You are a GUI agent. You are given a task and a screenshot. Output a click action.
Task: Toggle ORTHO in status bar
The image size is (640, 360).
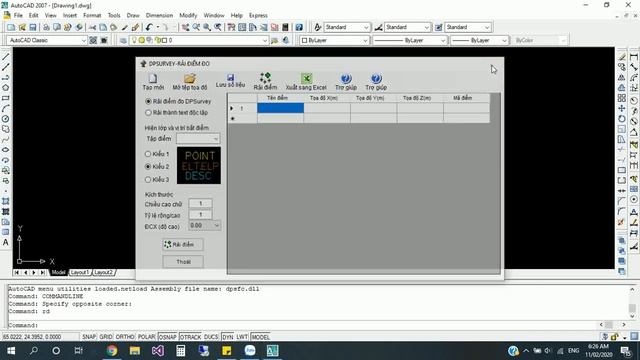tap(125, 337)
